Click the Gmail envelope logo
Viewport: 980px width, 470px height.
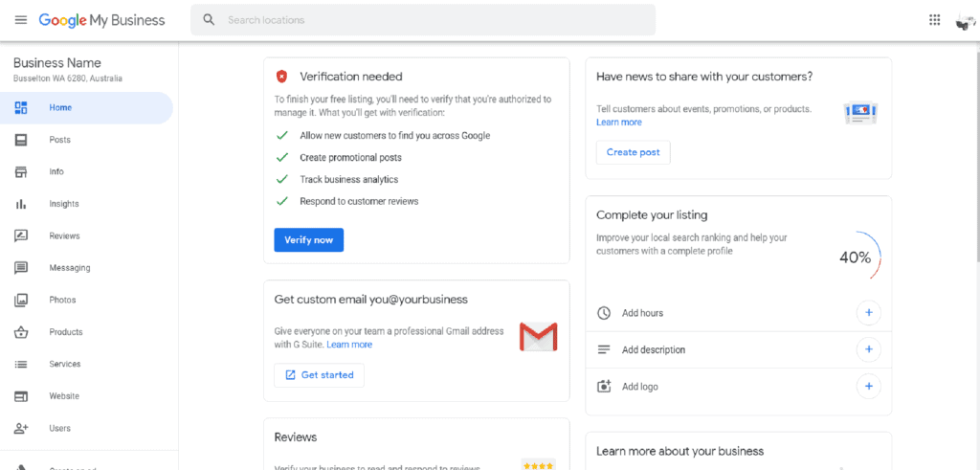pos(538,337)
